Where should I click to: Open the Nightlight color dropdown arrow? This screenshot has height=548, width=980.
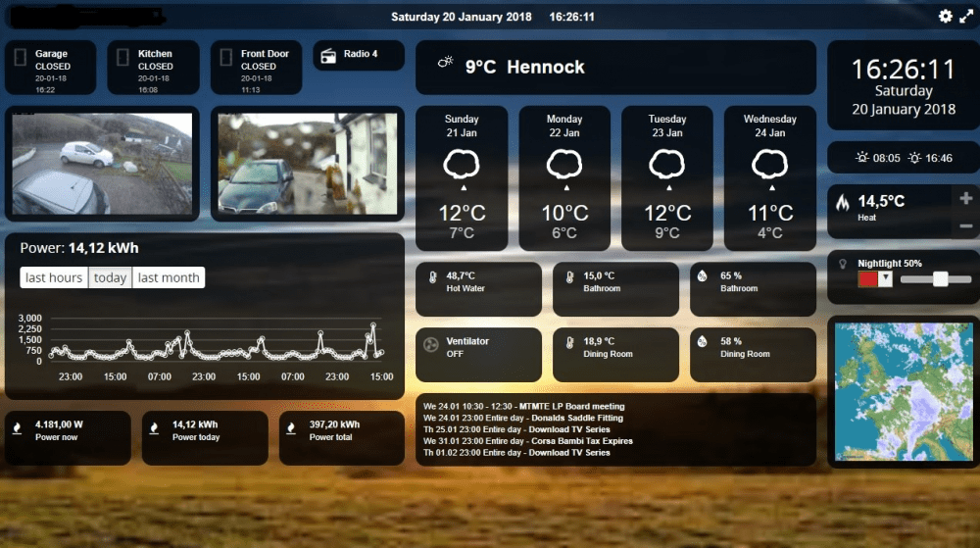pos(885,279)
